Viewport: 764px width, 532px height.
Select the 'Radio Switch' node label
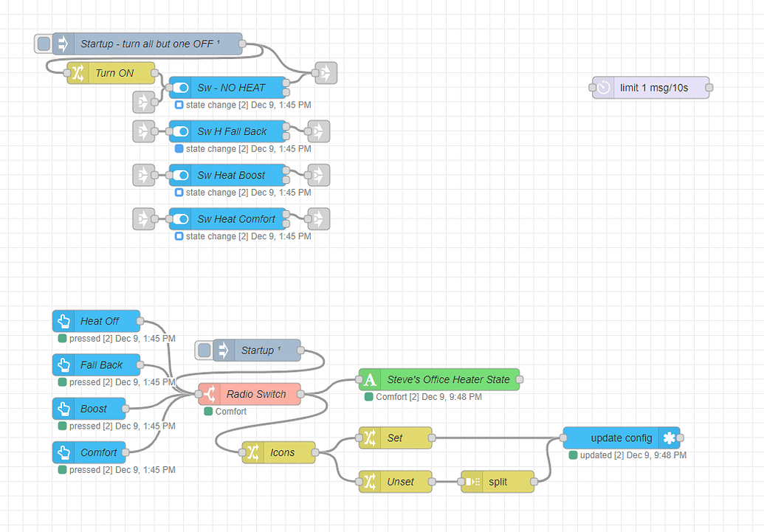pyautogui.click(x=256, y=394)
